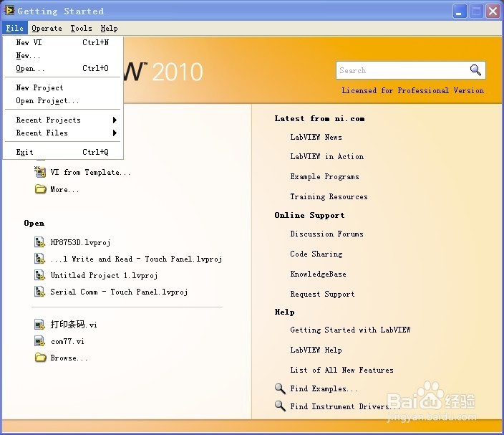Open List of All New Features link
504x435 pixels.
(x=341, y=370)
